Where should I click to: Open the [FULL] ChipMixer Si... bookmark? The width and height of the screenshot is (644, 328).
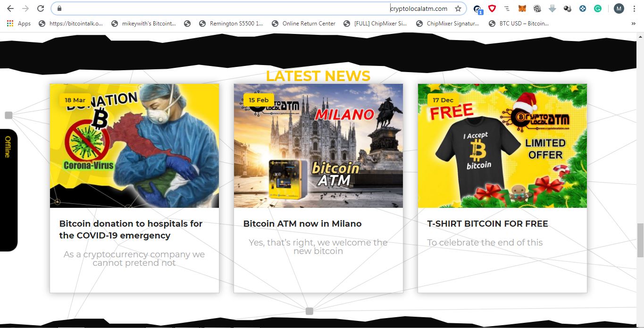[375, 23]
